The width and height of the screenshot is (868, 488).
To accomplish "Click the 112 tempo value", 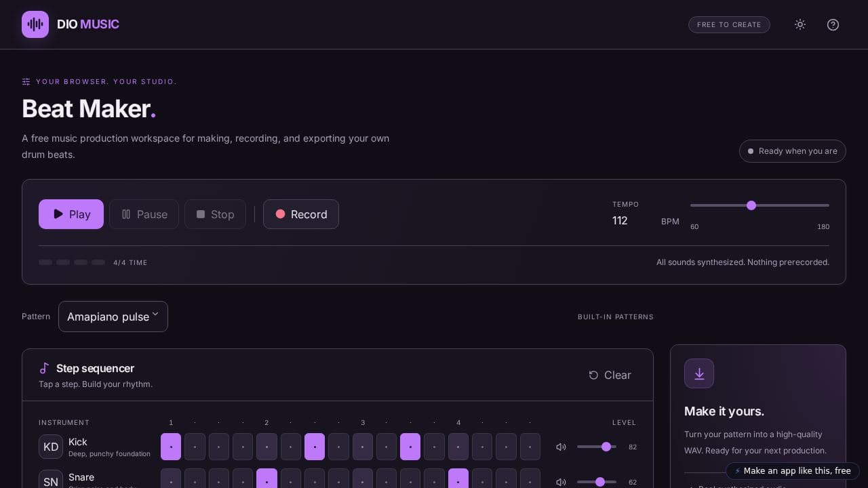I will pos(620,221).
